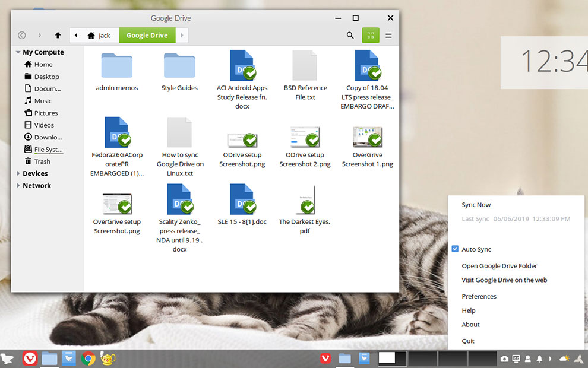Select ODrive setup Screenshot.png thumbnail
The width and height of the screenshot is (588, 368).
[242, 139]
